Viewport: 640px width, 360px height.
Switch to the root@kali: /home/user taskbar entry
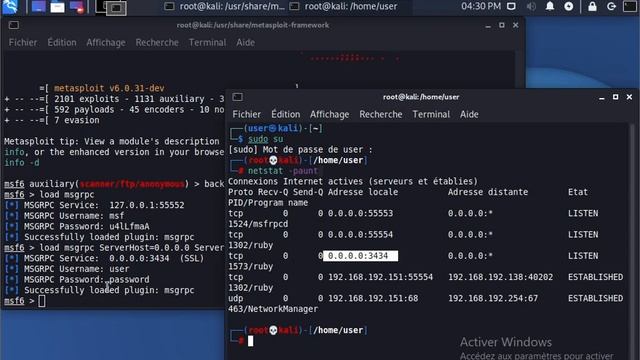344,6
